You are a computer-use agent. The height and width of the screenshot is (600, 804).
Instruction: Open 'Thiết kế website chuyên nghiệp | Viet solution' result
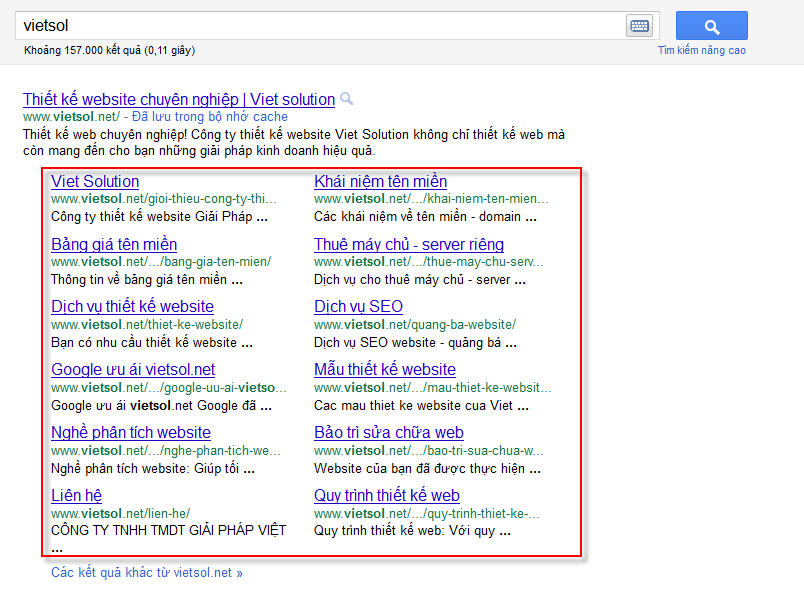(x=179, y=99)
